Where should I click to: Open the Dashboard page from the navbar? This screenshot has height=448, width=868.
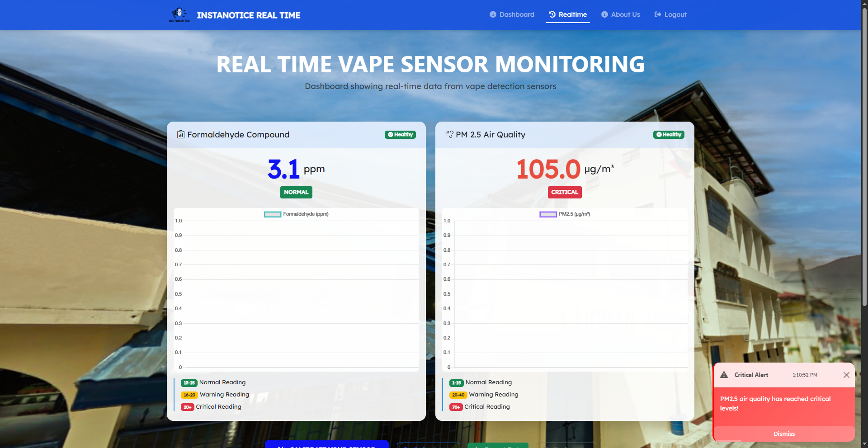pyautogui.click(x=512, y=14)
